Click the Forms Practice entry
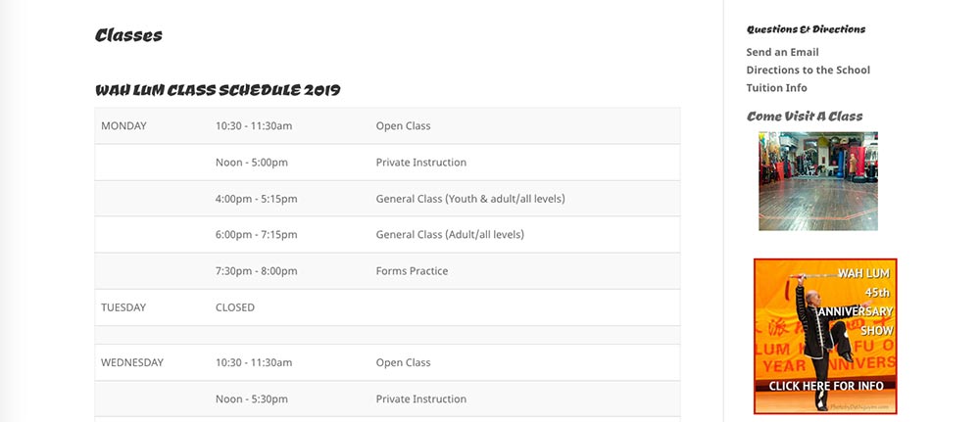This screenshot has height=422, width=980. (412, 271)
